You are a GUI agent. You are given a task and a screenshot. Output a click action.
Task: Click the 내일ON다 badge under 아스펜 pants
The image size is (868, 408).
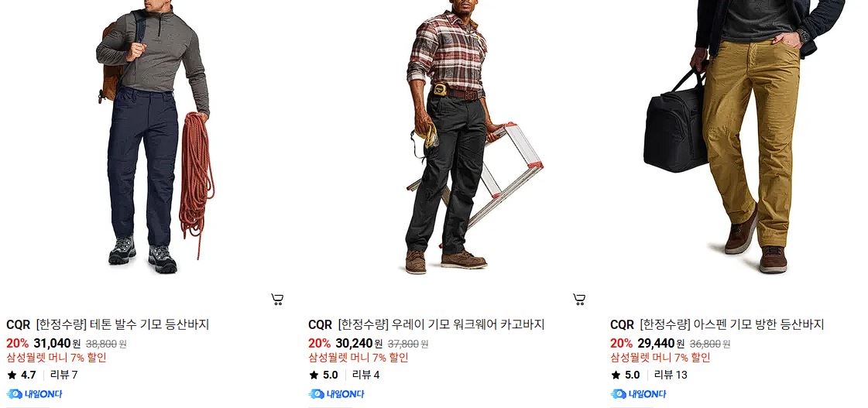[x=638, y=394]
